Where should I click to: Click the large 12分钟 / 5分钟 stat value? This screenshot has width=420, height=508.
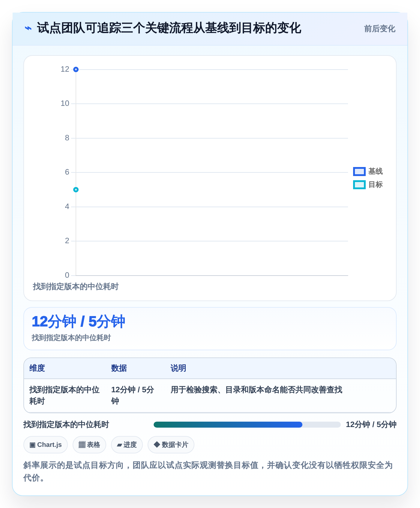tap(78, 321)
